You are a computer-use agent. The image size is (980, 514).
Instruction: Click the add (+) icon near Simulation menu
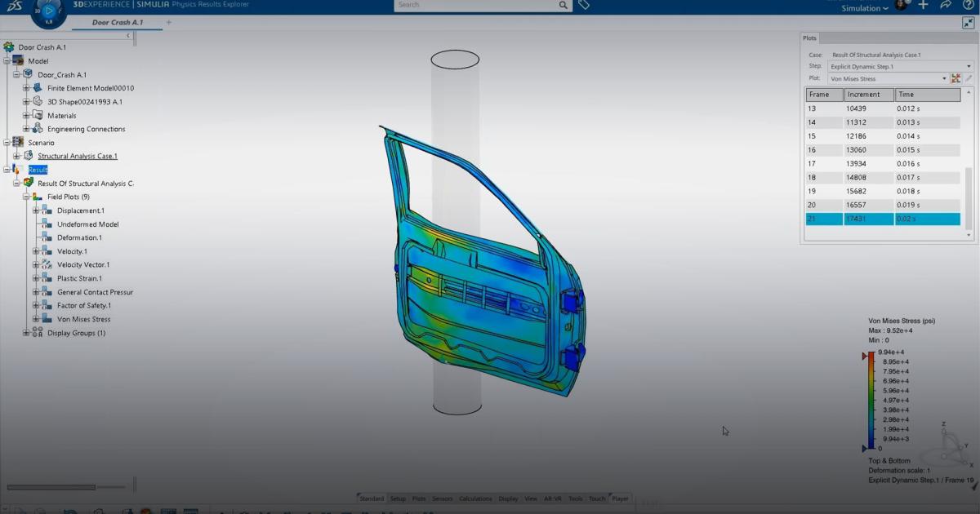point(924,5)
